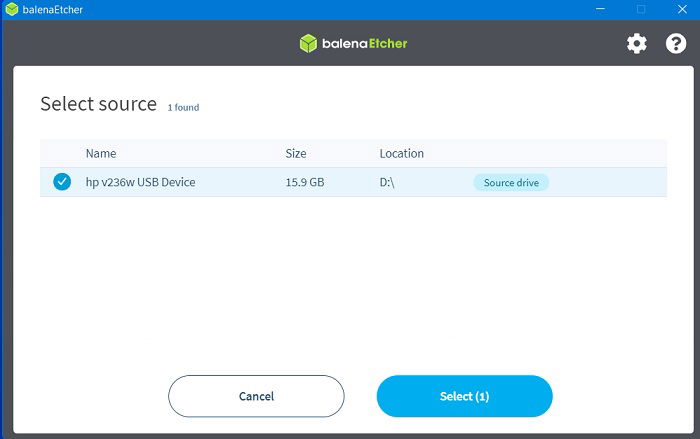
Task: Uncheck the hp v236w USB Device checkmark
Action: pos(62,182)
